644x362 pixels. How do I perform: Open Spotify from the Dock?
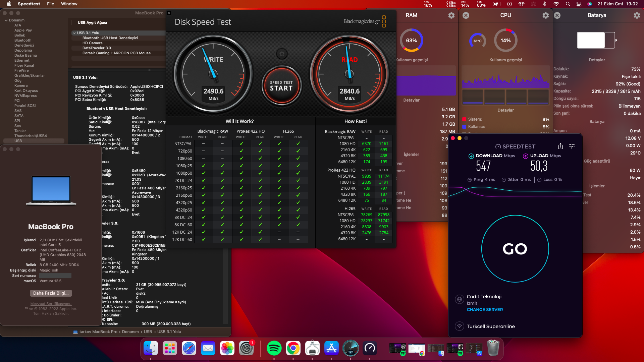pyautogui.click(x=274, y=348)
